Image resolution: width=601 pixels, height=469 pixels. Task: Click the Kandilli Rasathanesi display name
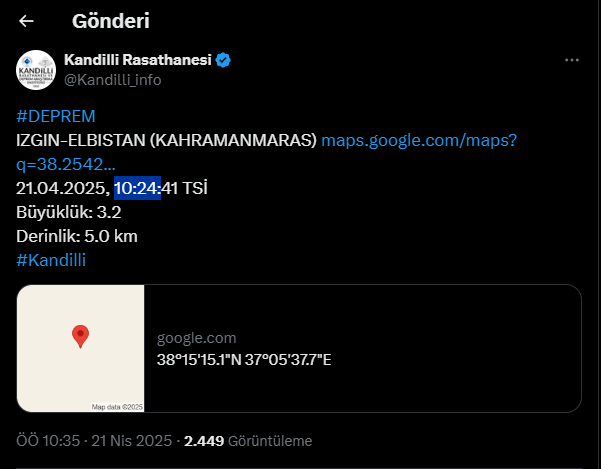[x=137, y=61]
